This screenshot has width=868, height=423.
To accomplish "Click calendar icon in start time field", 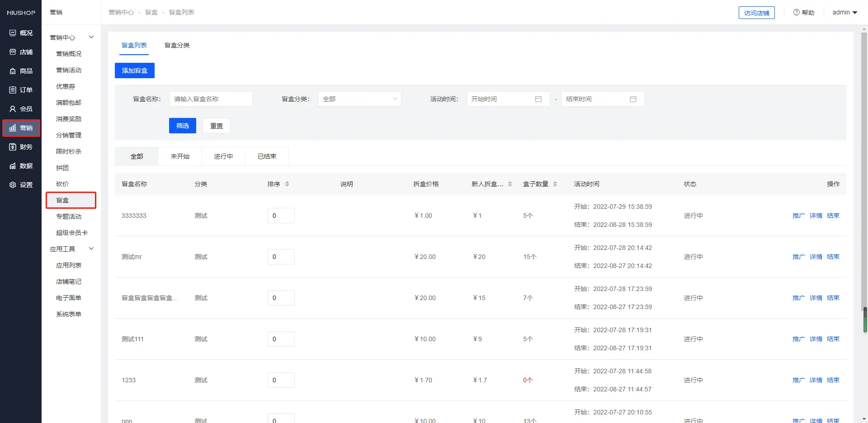I will click(538, 99).
